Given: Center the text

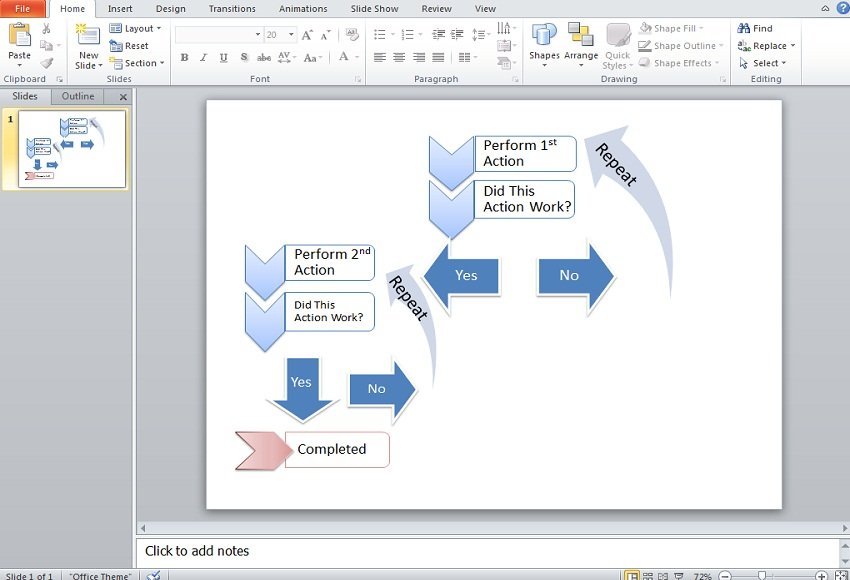Looking at the screenshot, I should point(399,57).
